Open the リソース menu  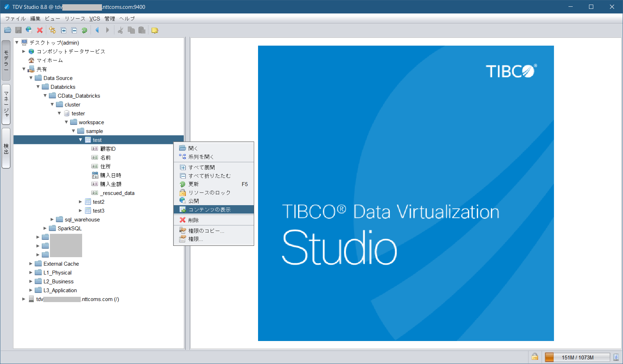pyautogui.click(x=75, y=19)
